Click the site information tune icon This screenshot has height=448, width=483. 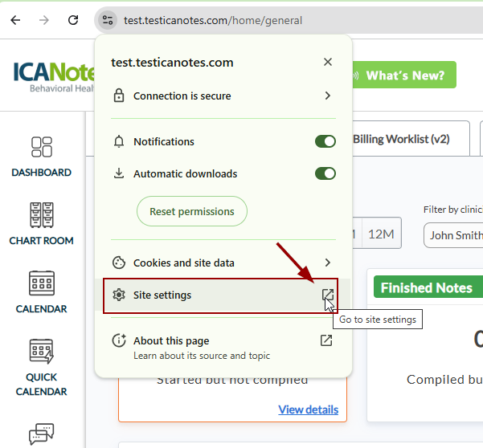[108, 20]
